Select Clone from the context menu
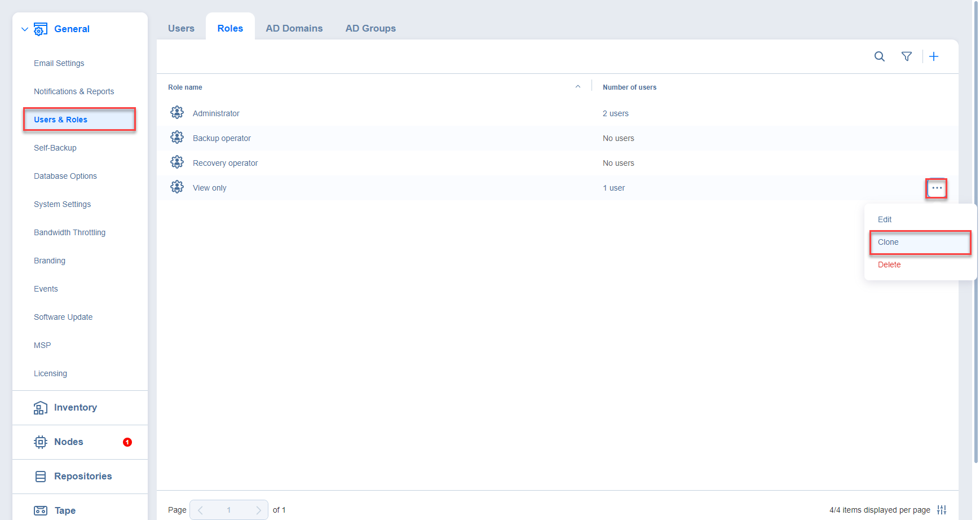The image size is (980, 520). tap(888, 242)
